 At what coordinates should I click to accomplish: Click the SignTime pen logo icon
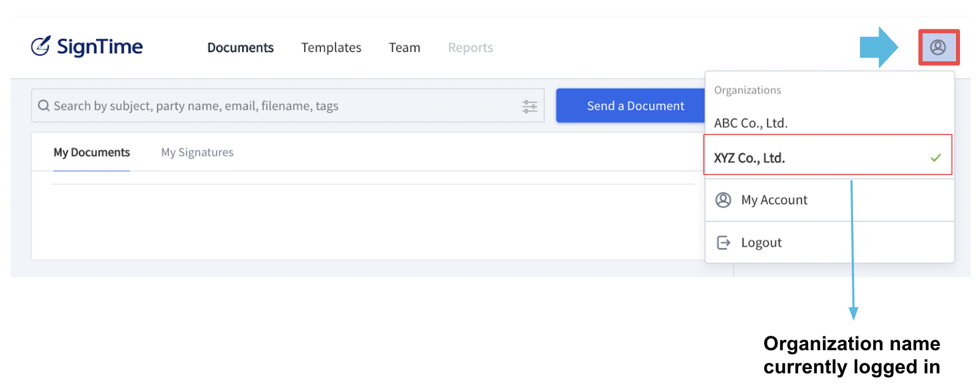coord(41,46)
